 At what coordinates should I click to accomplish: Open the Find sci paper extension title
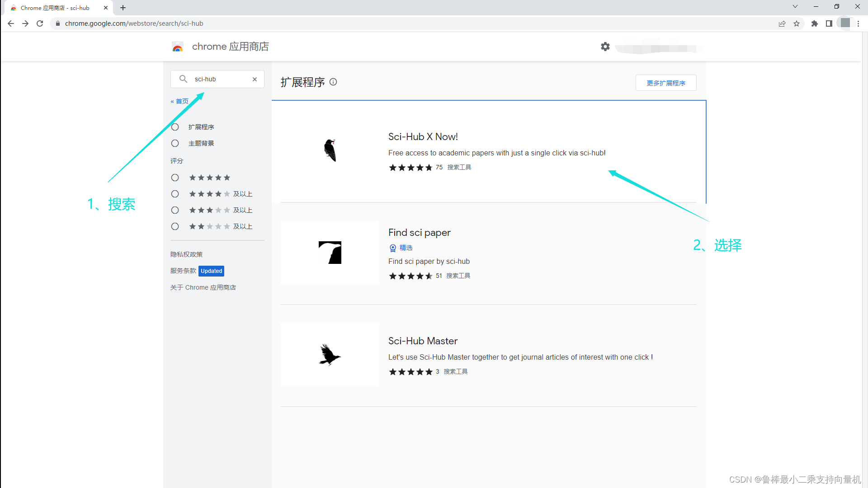420,232
